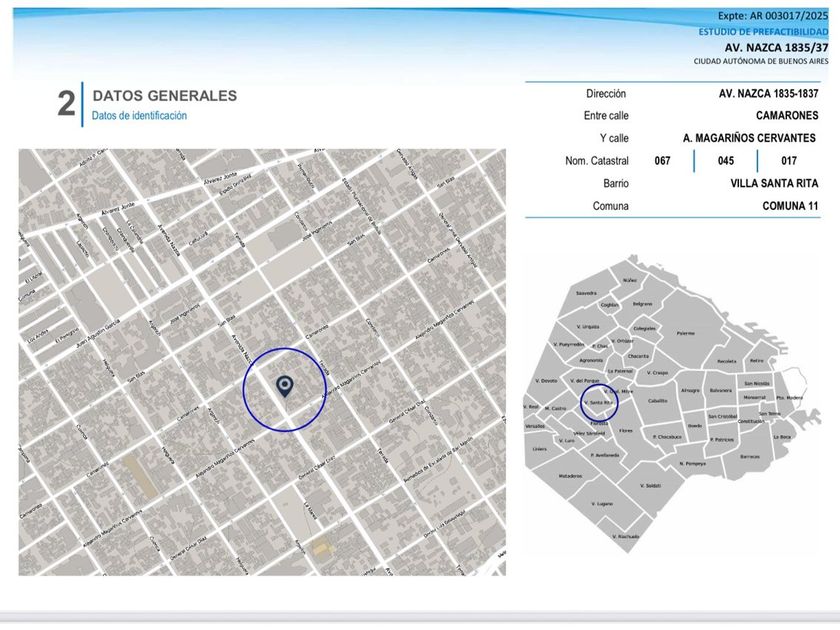Select Palermo on the neighborhood map

tap(685, 333)
